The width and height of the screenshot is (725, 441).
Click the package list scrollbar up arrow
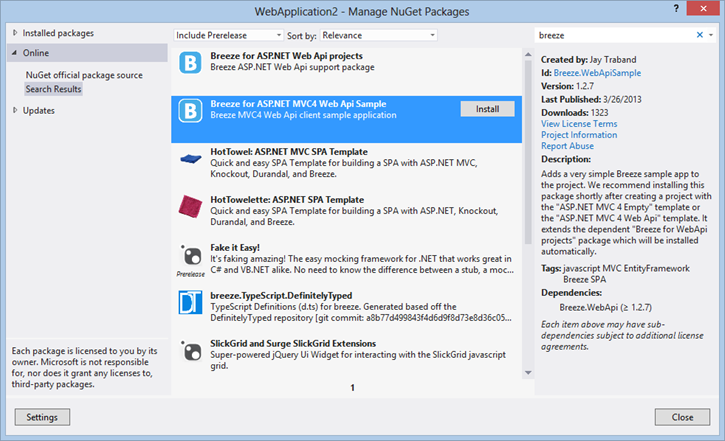(528, 55)
